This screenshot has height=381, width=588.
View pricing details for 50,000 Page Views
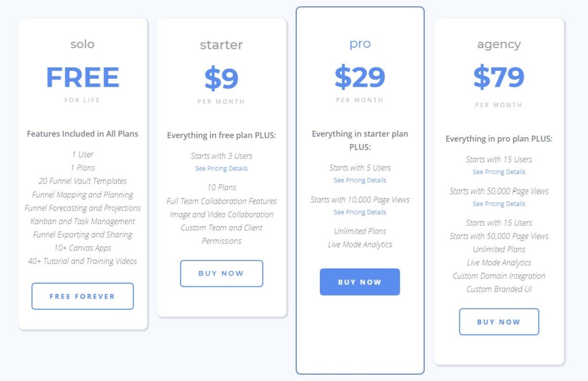coord(498,204)
